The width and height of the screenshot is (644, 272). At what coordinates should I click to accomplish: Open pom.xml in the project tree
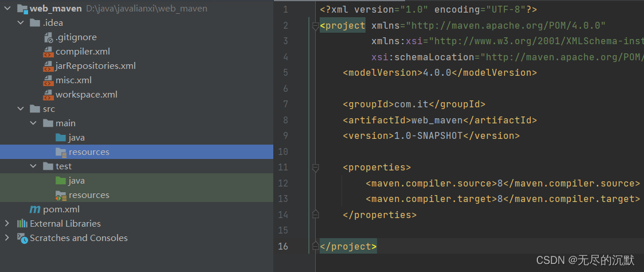61,209
